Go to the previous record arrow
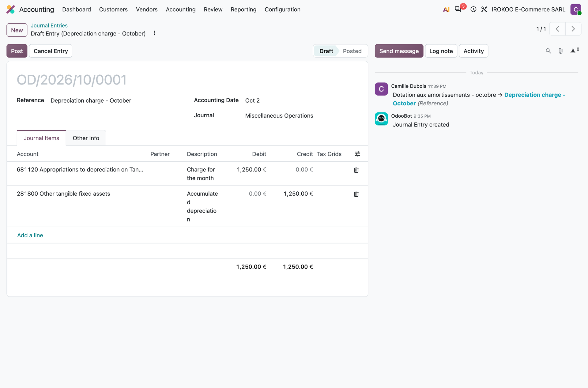 (557, 29)
